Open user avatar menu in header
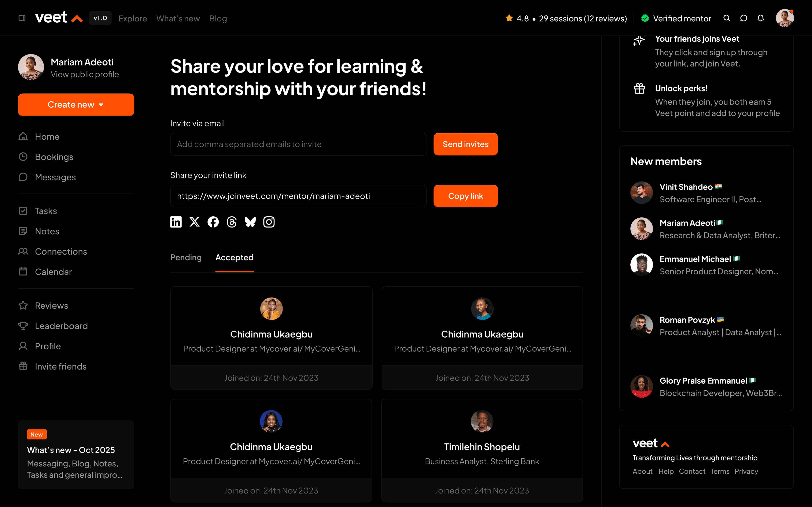Image resolution: width=812 pixels, height=507 pixels. coord(785,18)
